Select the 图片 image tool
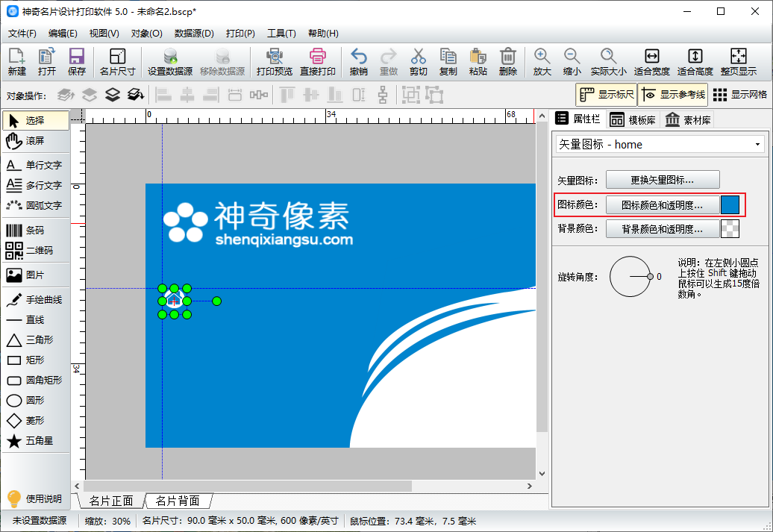This screenshot has width=773, height=532. pyautogui.click(x=36, y=275)
